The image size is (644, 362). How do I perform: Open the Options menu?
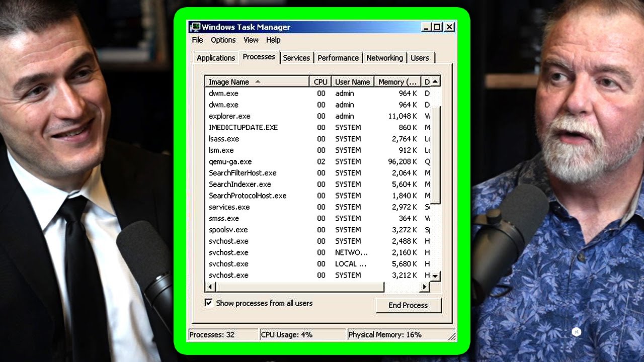pyautogui.click(x=223, y=40)
